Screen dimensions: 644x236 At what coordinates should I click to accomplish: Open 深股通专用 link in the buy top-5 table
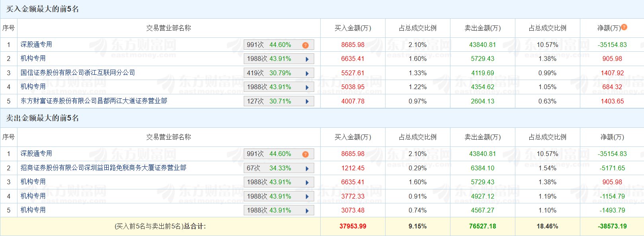(36, 44)
